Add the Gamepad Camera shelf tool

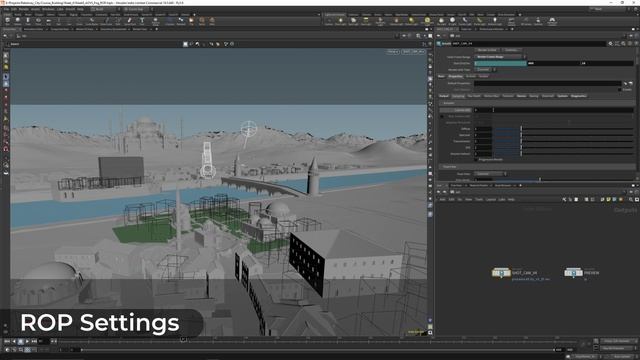(x=552, y=21)
